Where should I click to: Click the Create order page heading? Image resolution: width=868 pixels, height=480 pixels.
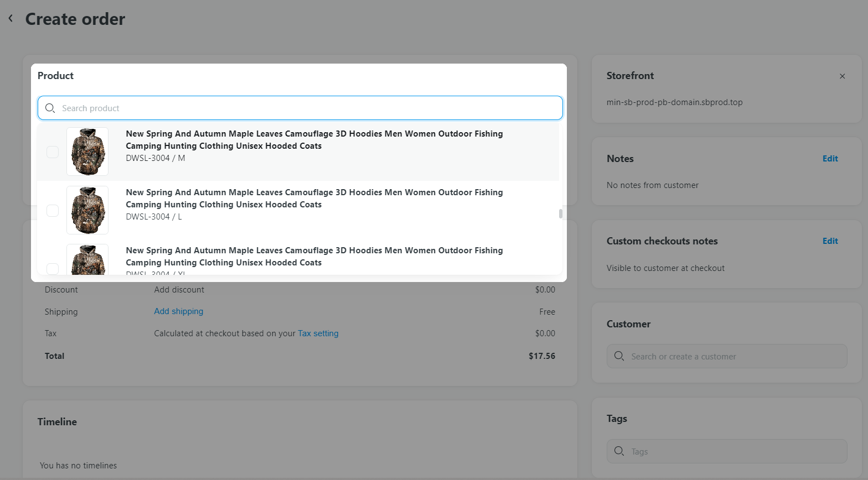[75, 19]
